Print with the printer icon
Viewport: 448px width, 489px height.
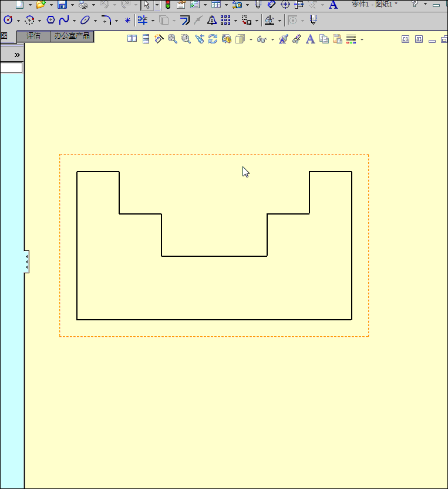pos(83,5)
